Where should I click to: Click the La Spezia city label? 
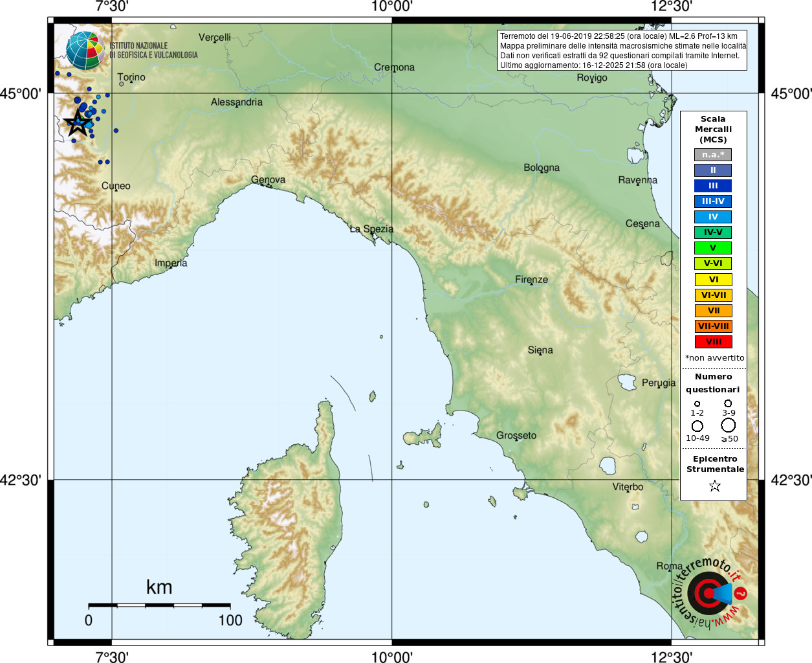pyautogui.click(x=371, y=229)
